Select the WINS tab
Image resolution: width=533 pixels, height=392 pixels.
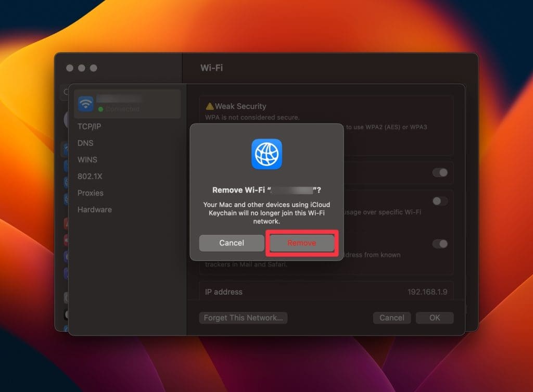(87, 160)
